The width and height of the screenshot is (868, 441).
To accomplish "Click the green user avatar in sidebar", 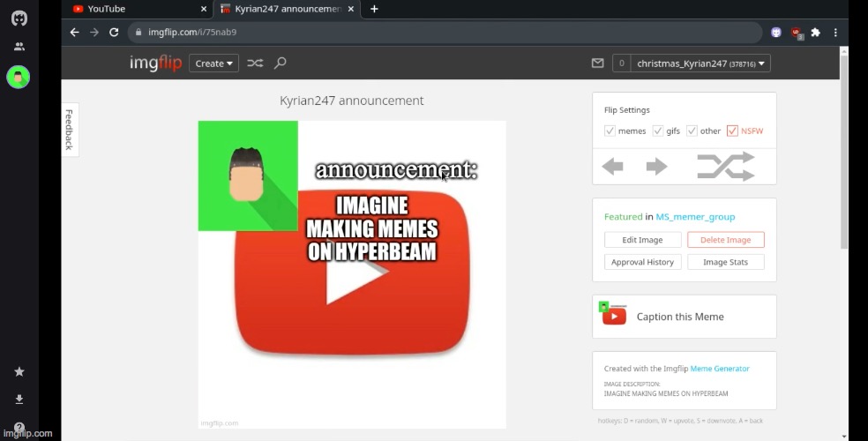I will pos(19,77).
